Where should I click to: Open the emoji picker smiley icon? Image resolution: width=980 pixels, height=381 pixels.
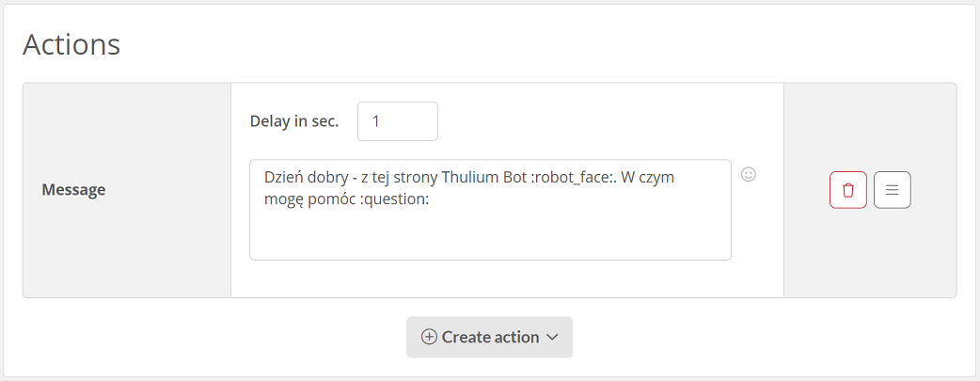click(x=749, y=175)
